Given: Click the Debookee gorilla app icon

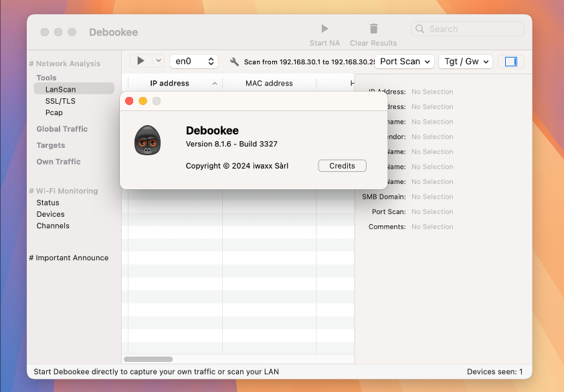Looking at the screenshot, I should pos(147,140).
